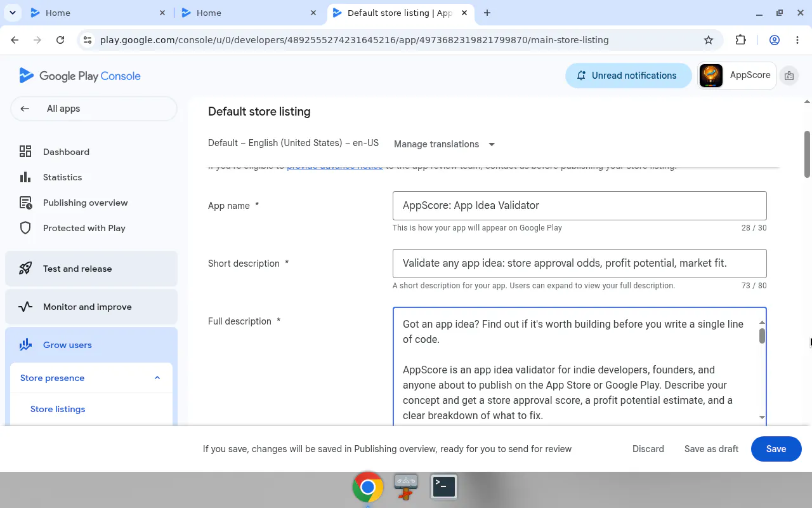Image resolution: width=812 pixels, height=508 pixels.
Task: Click inside the Full description text area
Action: [x=575, y=368]
